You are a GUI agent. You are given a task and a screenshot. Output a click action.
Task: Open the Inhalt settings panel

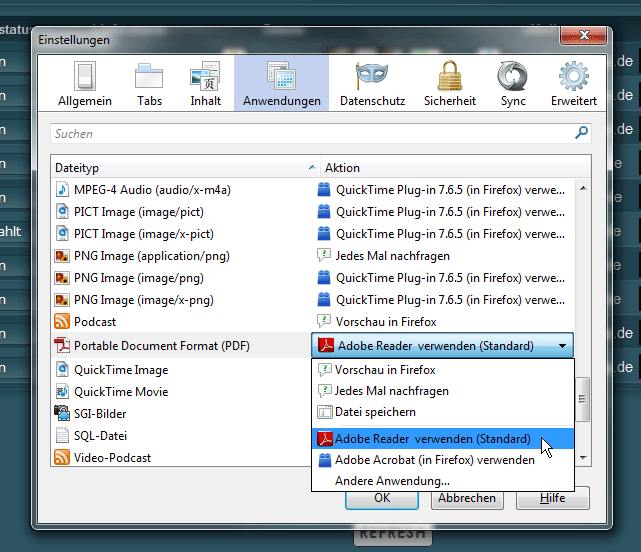pos(205,83)
